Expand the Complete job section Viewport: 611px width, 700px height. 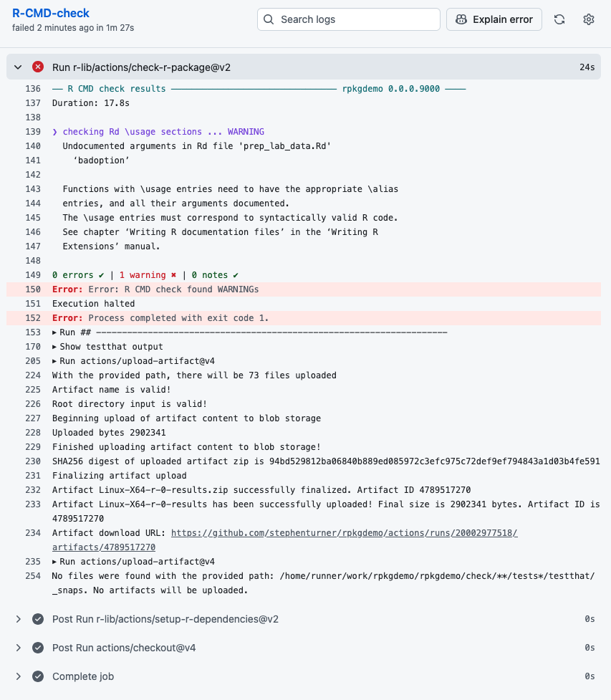pyautogui.click(x=18, y=676)
